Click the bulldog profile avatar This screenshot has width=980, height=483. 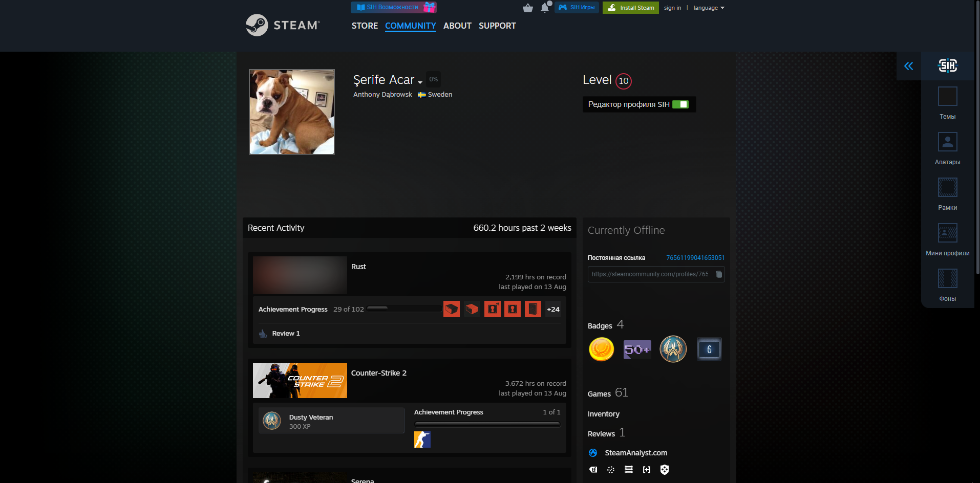tap(292, 112)
